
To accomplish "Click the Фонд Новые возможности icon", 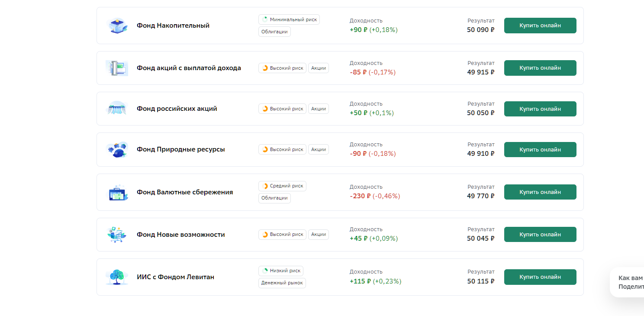I will pyautogui.click(x=117, y=235).
